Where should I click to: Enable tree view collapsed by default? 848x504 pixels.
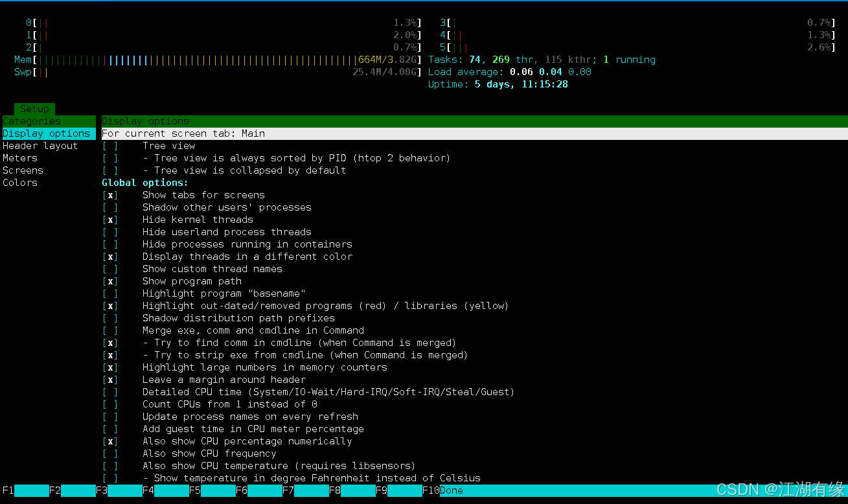tap(110, 170)
